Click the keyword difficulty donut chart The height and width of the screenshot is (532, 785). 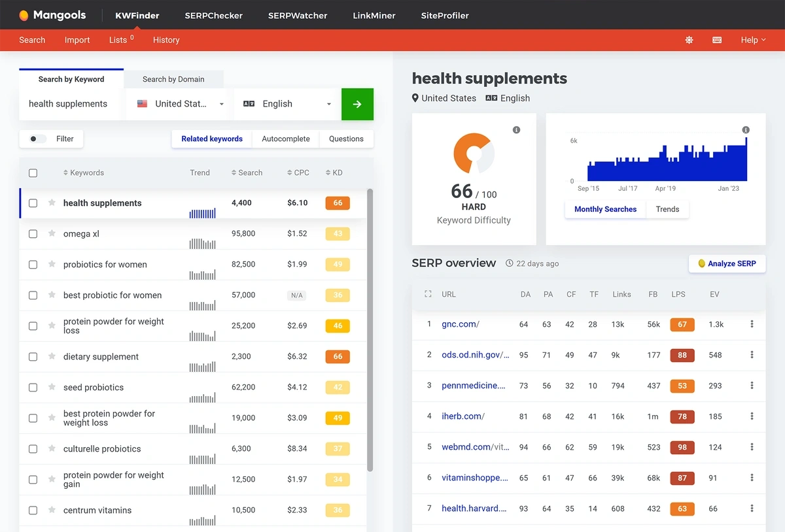tap(474, 154)
